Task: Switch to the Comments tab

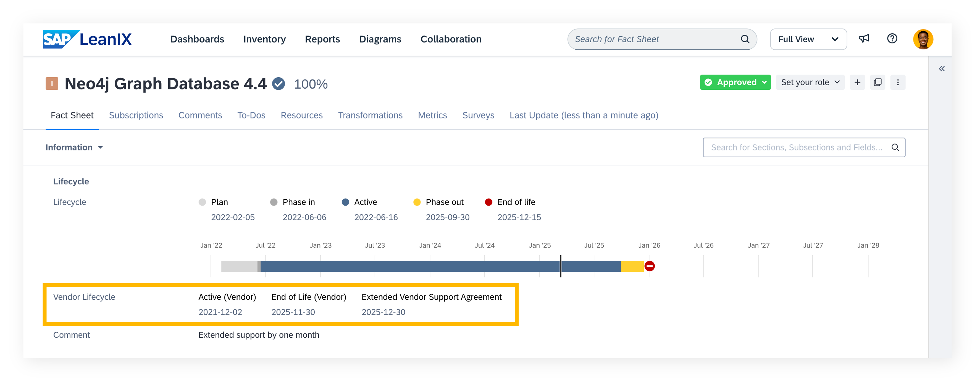Action: [200, 115]
